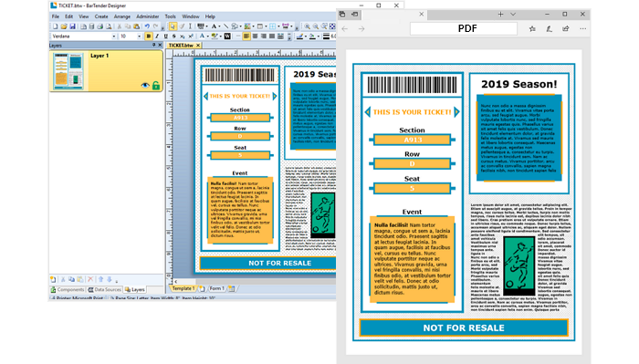The height and width of the screenshot is (364, 639).
Task: Open the more options ellipsis in PDF window
Action: tap(583, 29)
